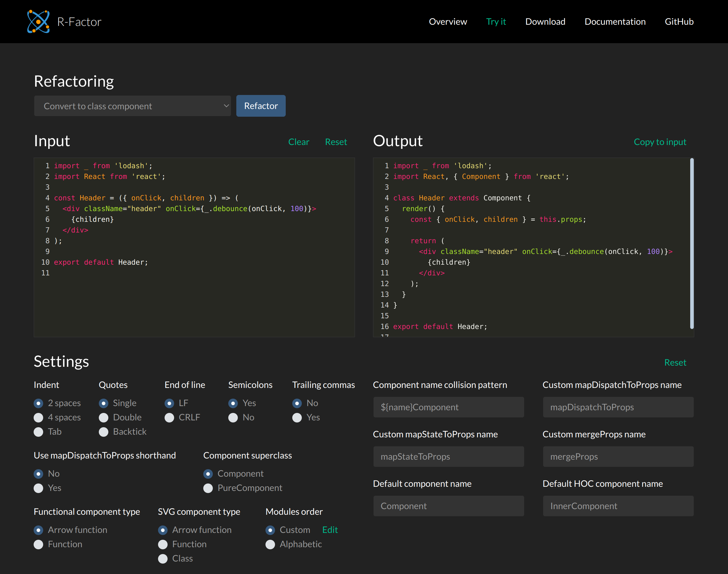Screen dimensions: 728x574
Task: Select Indent 2 spaces radio
Action: [39, 403]
